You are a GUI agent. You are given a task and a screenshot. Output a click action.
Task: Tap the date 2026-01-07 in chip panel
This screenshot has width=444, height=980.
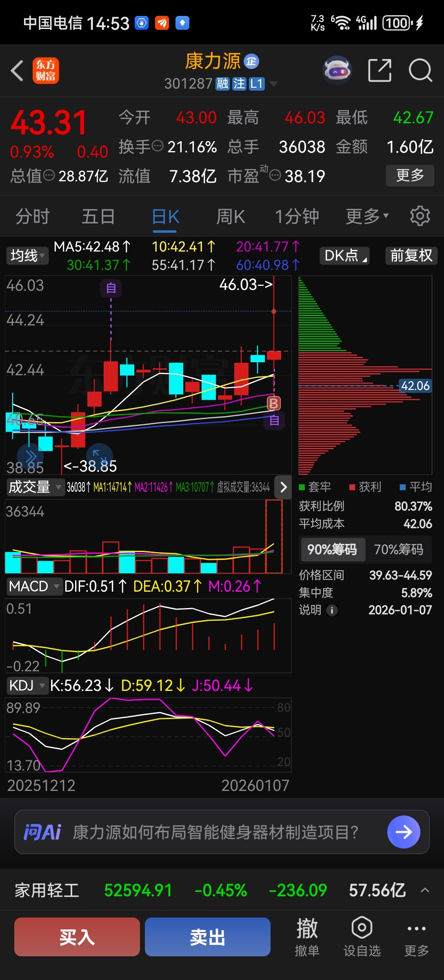[400, 610]
